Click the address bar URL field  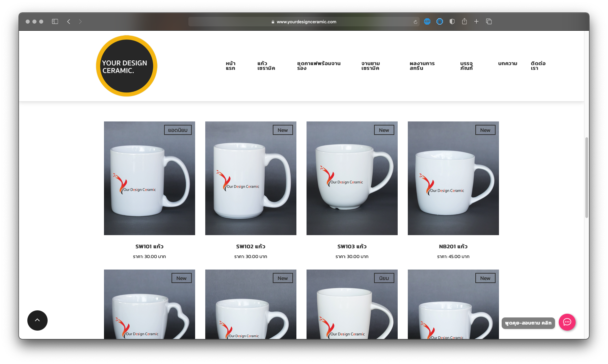pyautogui.click(x=304, y=22)
